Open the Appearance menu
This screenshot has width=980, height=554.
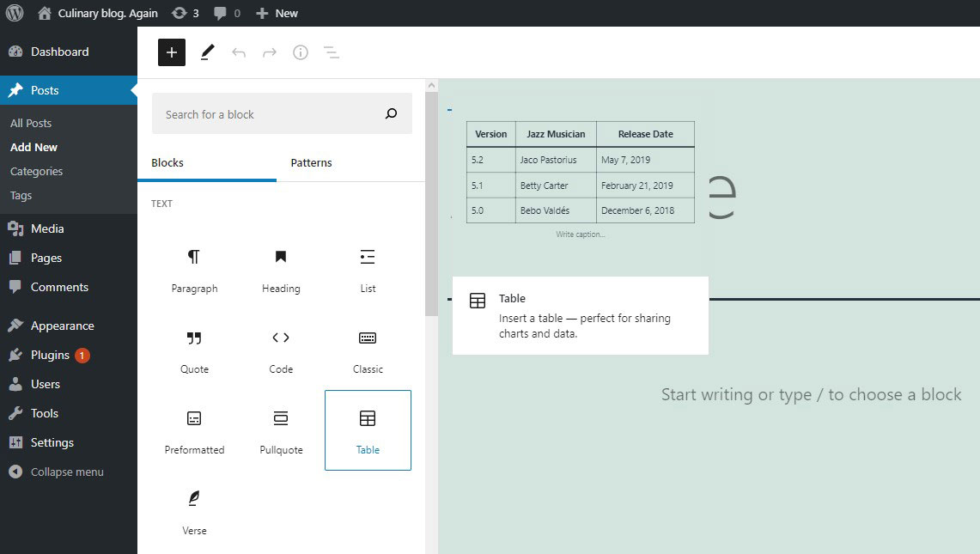coord(68,326)
